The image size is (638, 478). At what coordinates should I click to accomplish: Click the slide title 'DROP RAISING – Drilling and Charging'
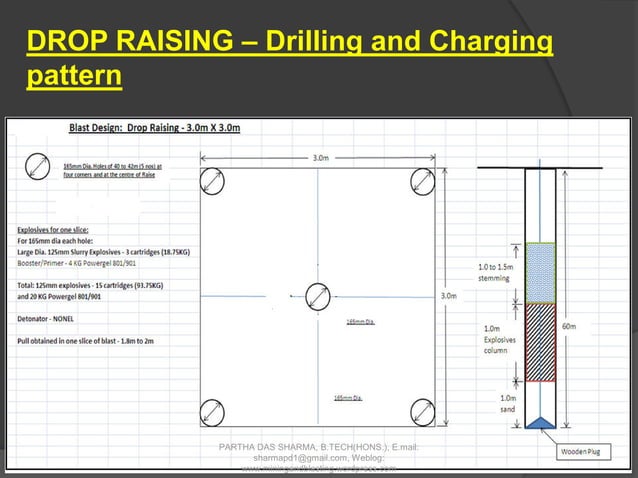tap(290, 41)
